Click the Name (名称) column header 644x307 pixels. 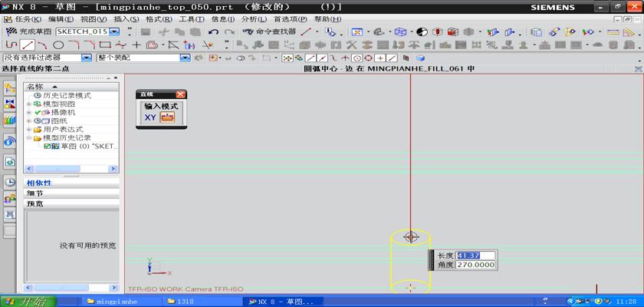click(x=71, y=87)
